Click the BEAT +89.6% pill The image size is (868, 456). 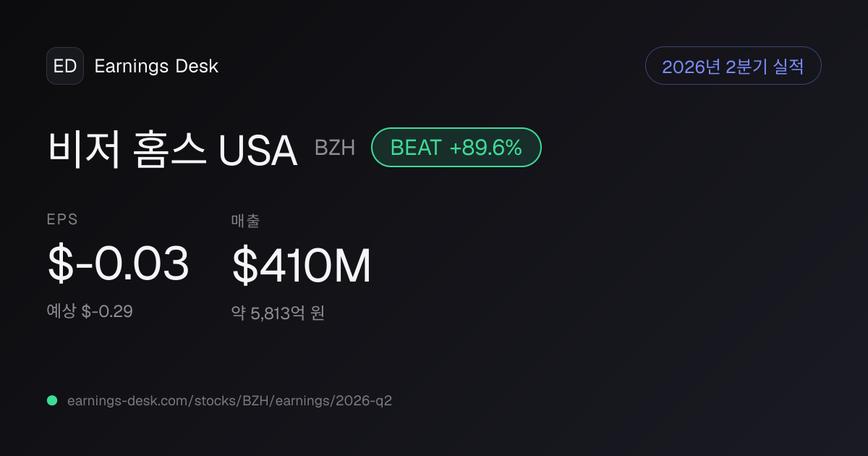click(456, 148)
